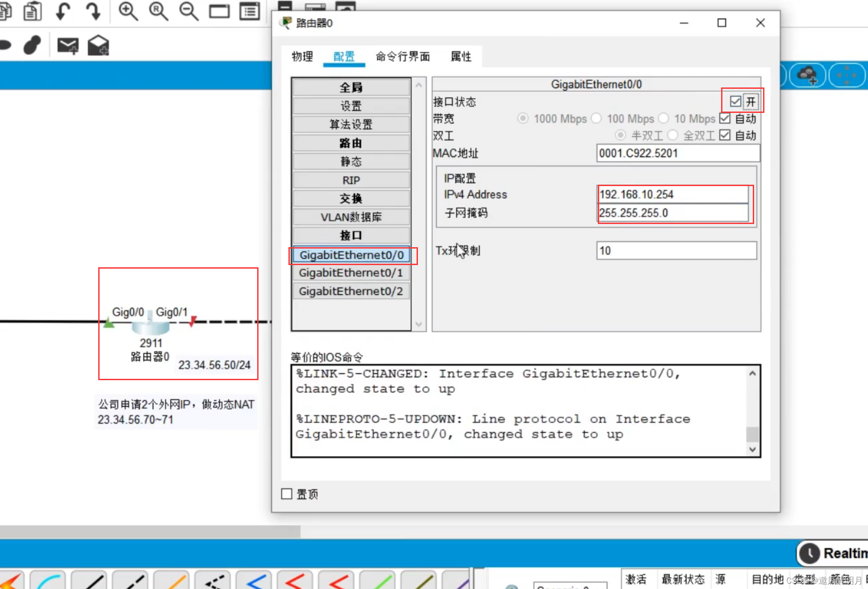This screenshot has height=589, width=868.
Task: Click the Redo arrow icon
Action: coord(93,11)
